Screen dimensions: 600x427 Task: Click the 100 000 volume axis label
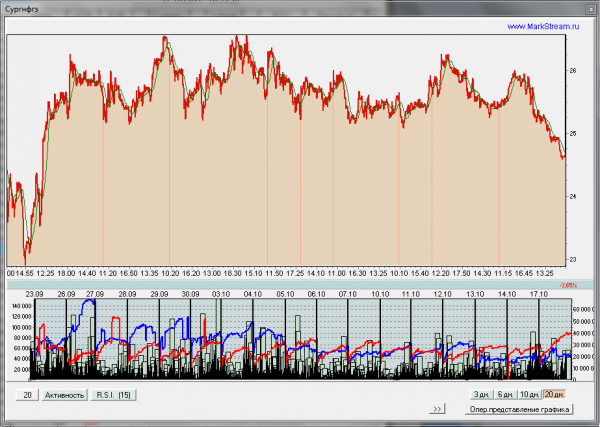point(22,328)
